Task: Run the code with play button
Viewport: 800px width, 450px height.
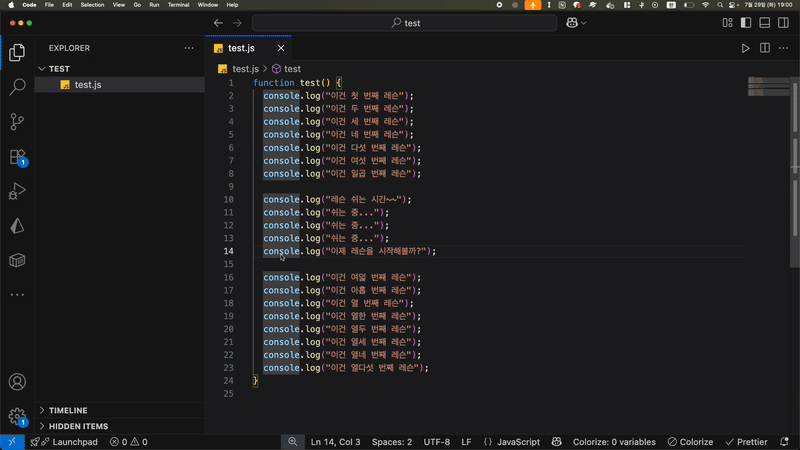Action: (745, 48)
